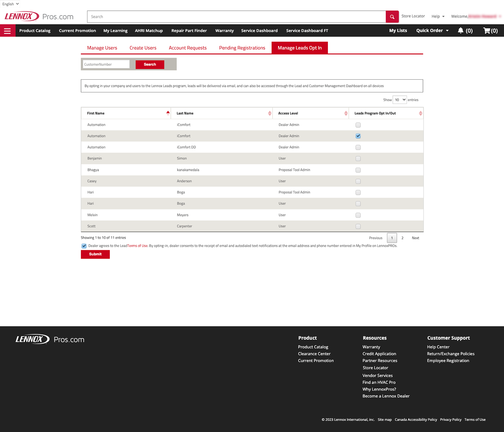This screenshot has width=504, height=432.
Task: Open Service Dashboard menu item
Action: click(x=259, y=31)
